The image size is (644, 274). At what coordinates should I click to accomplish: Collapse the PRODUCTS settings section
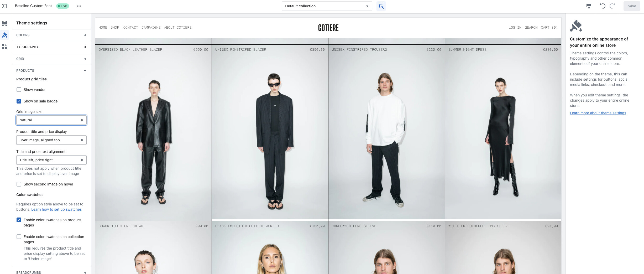51,71
